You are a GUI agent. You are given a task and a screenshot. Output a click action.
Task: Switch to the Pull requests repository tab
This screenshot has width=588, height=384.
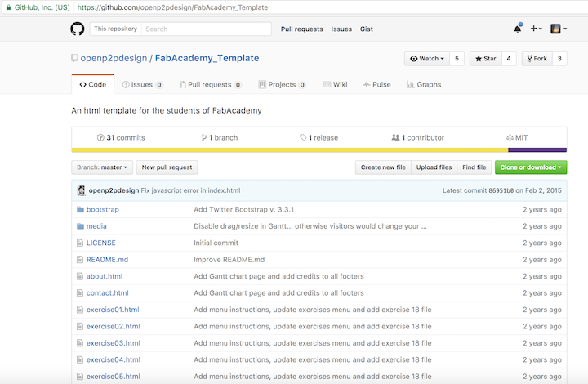[x=211, y=84]
